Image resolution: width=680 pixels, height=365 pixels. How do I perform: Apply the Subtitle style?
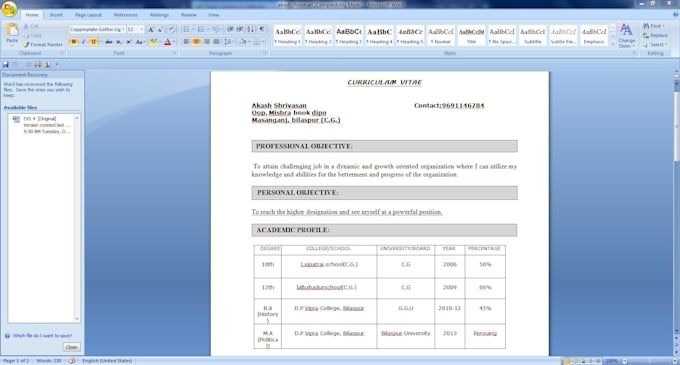pos(533,36)
